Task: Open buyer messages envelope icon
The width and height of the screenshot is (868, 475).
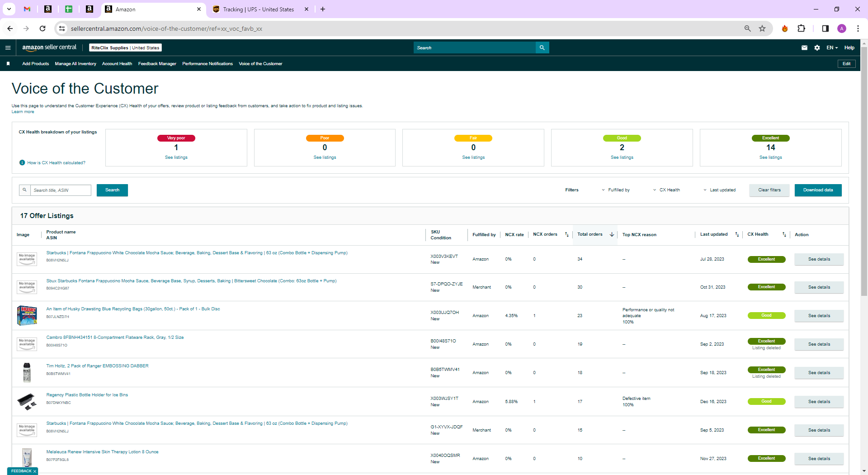Action: (804, 47)
